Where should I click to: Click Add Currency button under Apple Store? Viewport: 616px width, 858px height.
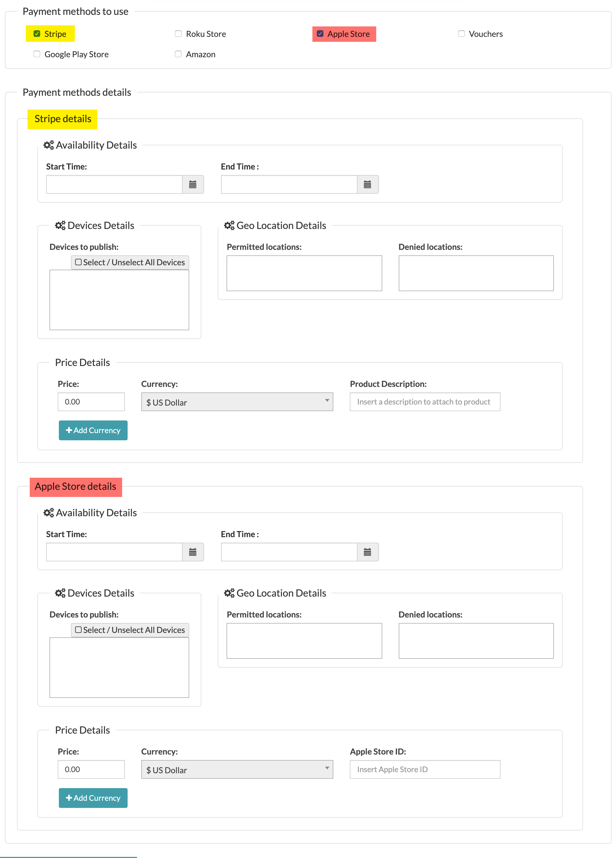[x=93, y=797]
